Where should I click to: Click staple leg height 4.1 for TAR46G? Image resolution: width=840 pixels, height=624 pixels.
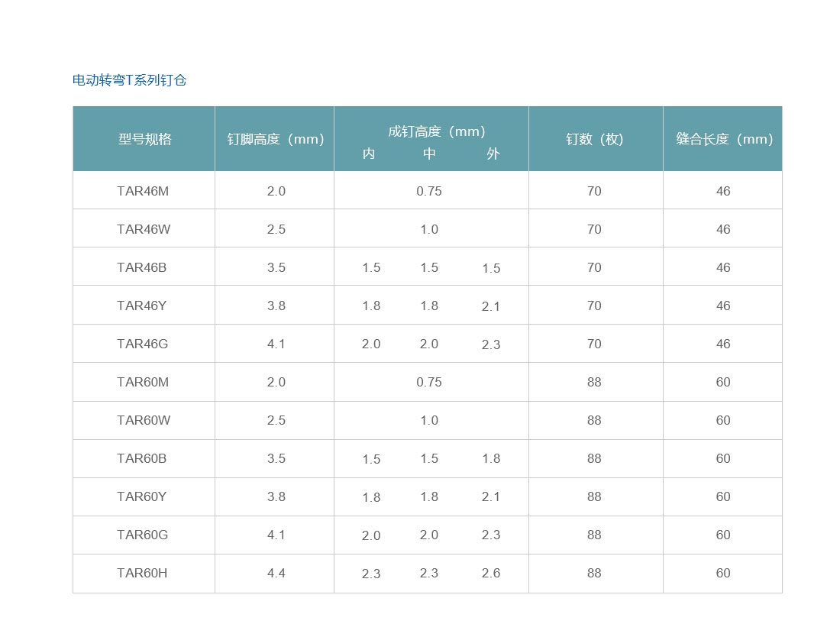276,344
